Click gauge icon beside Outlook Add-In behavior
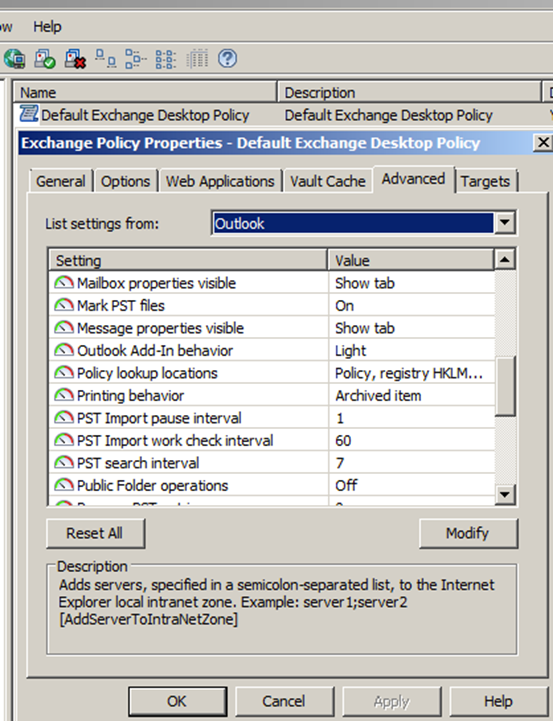 64,350
